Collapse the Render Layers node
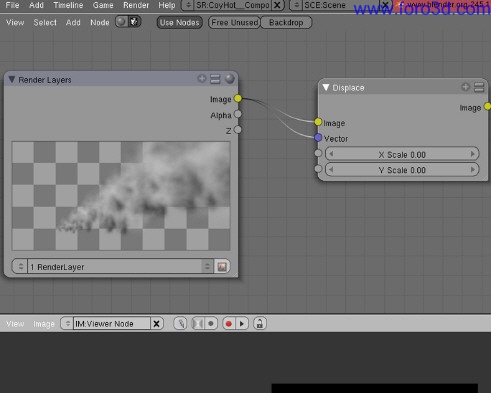The image size is (491, 393). (12, 79)
